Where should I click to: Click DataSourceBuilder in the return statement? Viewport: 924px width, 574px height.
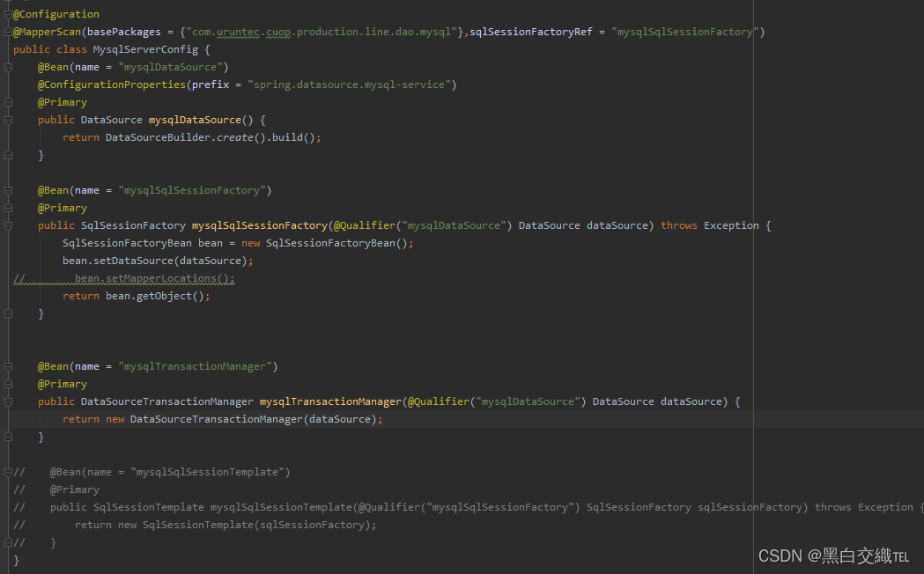pos(158,137)
